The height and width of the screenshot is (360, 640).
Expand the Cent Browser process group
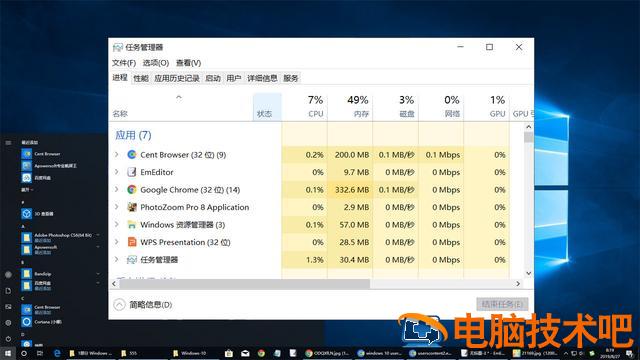[x=117, y=155]
